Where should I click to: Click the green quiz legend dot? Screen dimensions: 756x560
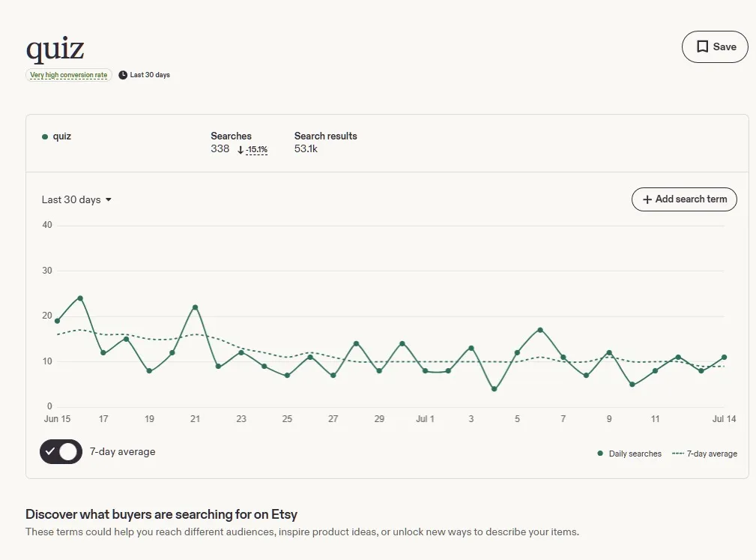(45, 137)
